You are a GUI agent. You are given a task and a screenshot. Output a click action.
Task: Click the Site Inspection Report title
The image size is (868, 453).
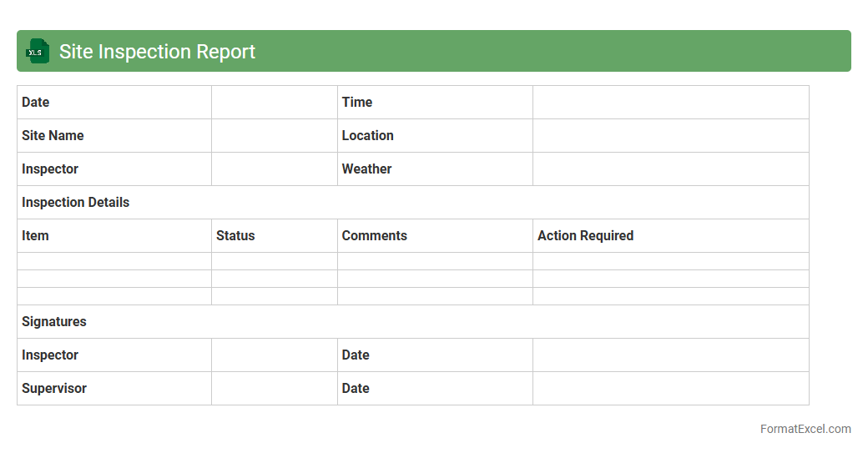[157, 52]
